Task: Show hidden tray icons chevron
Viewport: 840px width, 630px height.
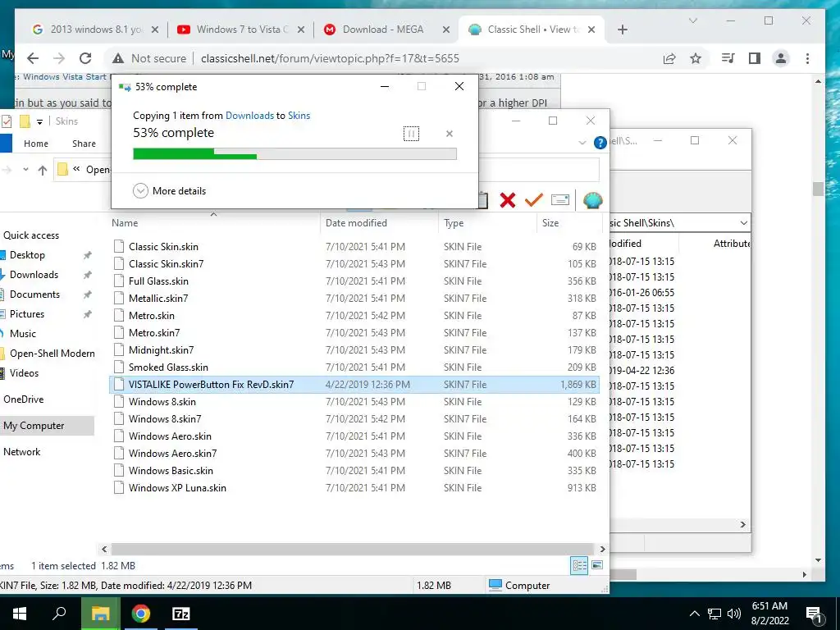Action: click(694, 614)
